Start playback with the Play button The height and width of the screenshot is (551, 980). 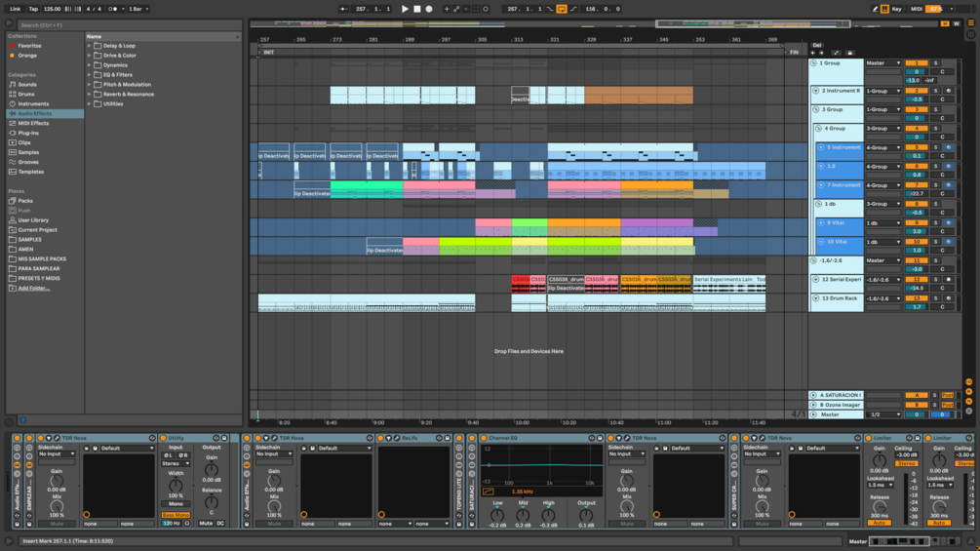tap(405, 9)
